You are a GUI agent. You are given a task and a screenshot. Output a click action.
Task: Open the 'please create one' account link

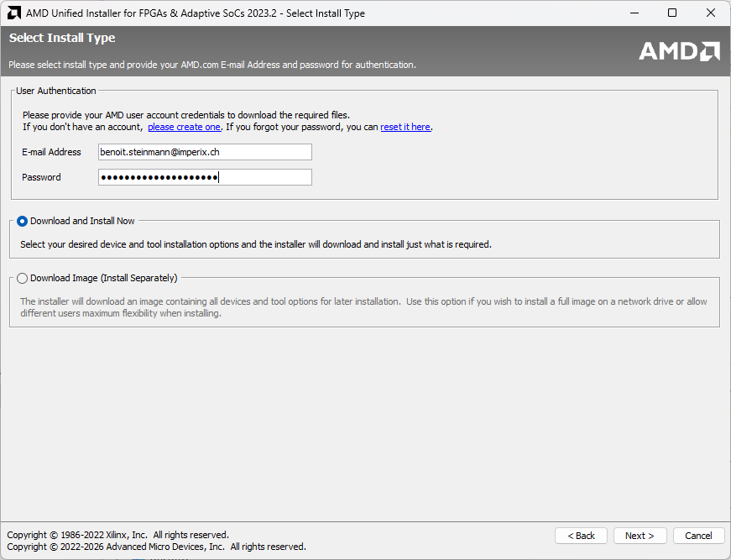(184, 127)
